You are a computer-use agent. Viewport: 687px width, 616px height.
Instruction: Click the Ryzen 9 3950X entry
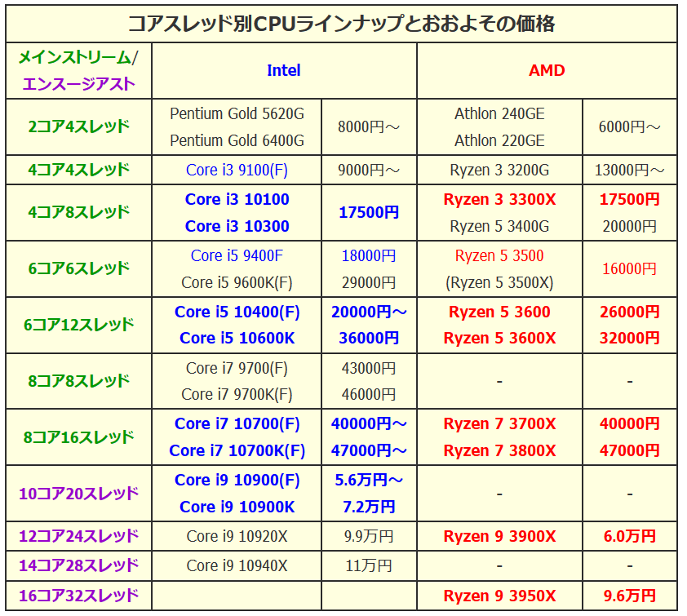point(499,596)
